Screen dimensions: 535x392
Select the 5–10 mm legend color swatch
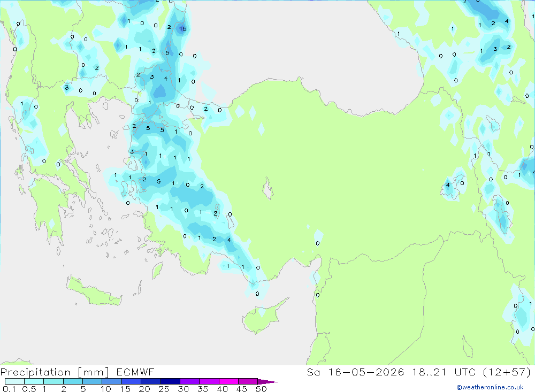pos(93,381)
